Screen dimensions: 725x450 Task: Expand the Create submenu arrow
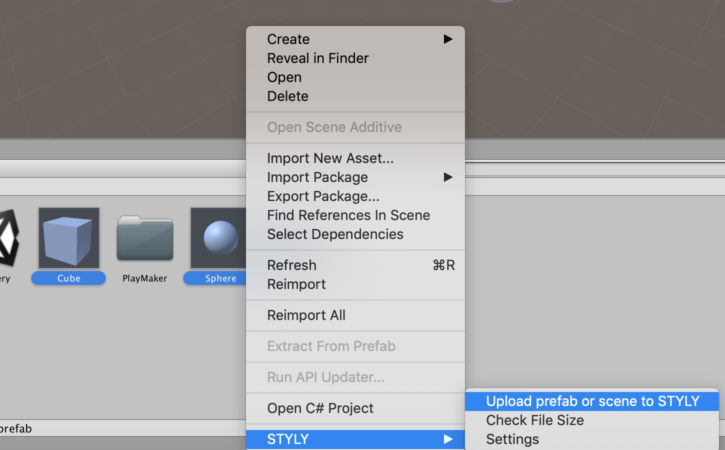point(448,39)
